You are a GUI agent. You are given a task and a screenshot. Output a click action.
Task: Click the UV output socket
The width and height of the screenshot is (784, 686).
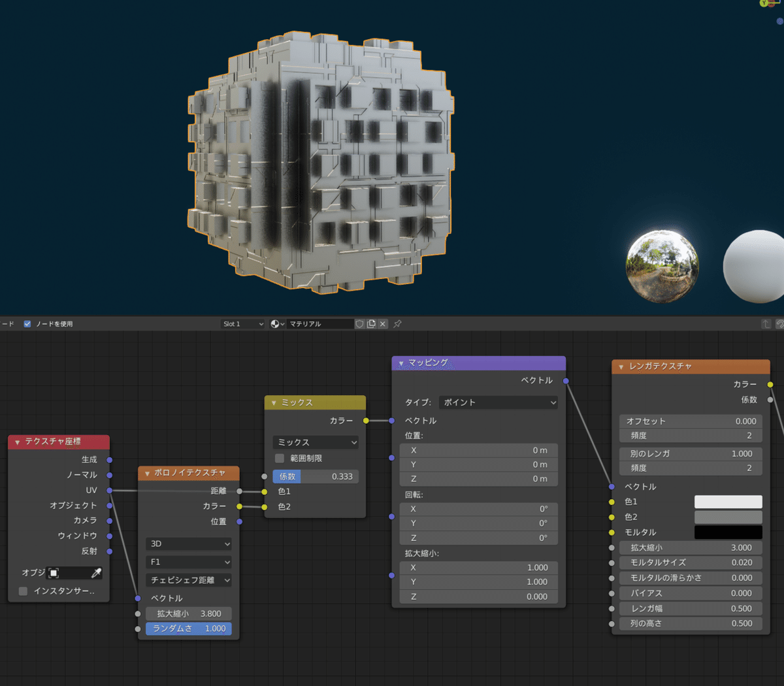point(109,490)
